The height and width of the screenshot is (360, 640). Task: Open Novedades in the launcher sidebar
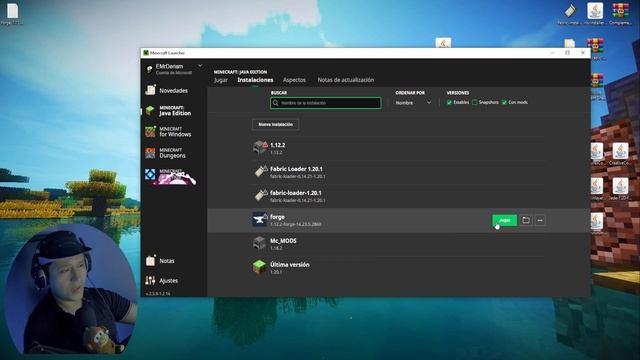click(167, 90)
